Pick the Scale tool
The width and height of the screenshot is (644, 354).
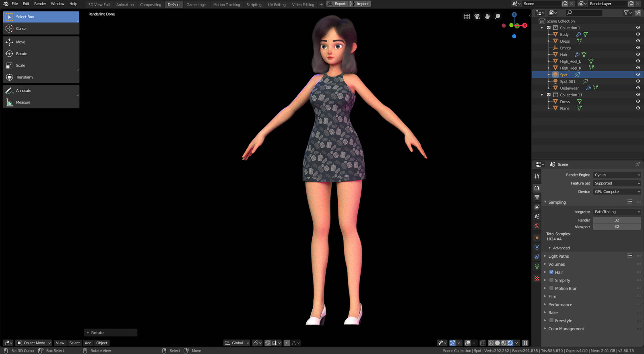[x=41, y=65]
